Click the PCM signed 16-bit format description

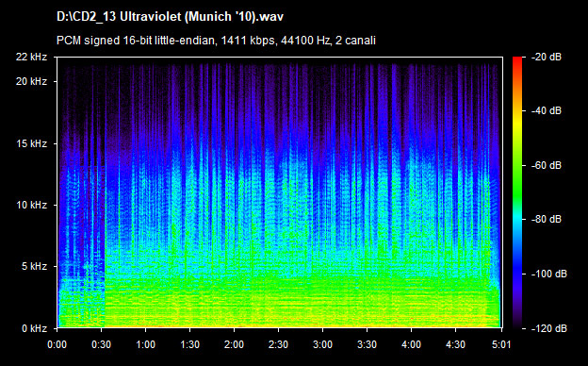pyautogui.click(x=216, y=41)
